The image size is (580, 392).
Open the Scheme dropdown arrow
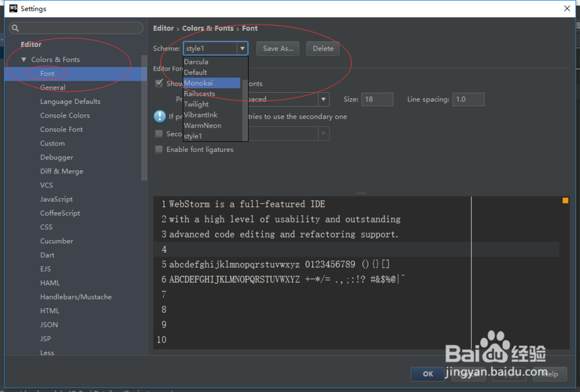click(242, 49)
